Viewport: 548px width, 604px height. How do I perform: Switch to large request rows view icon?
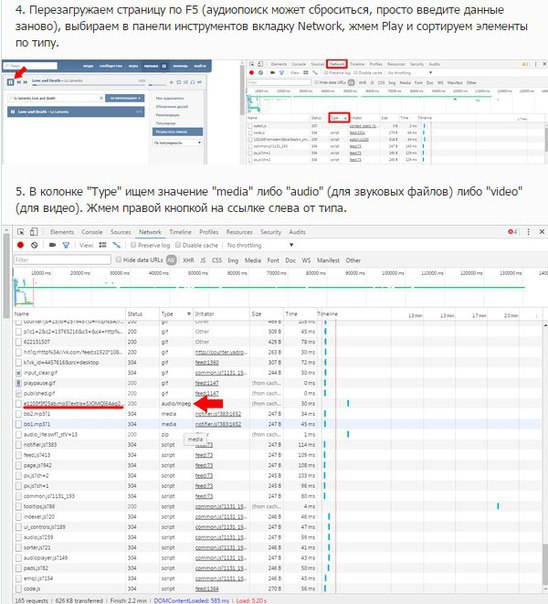click(x=102, y=245)
